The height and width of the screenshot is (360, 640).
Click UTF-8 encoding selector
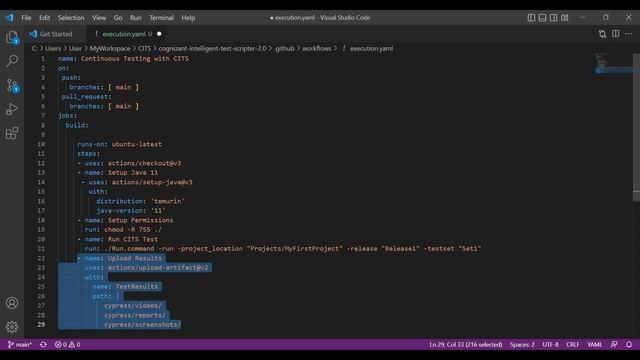[550, 345]
